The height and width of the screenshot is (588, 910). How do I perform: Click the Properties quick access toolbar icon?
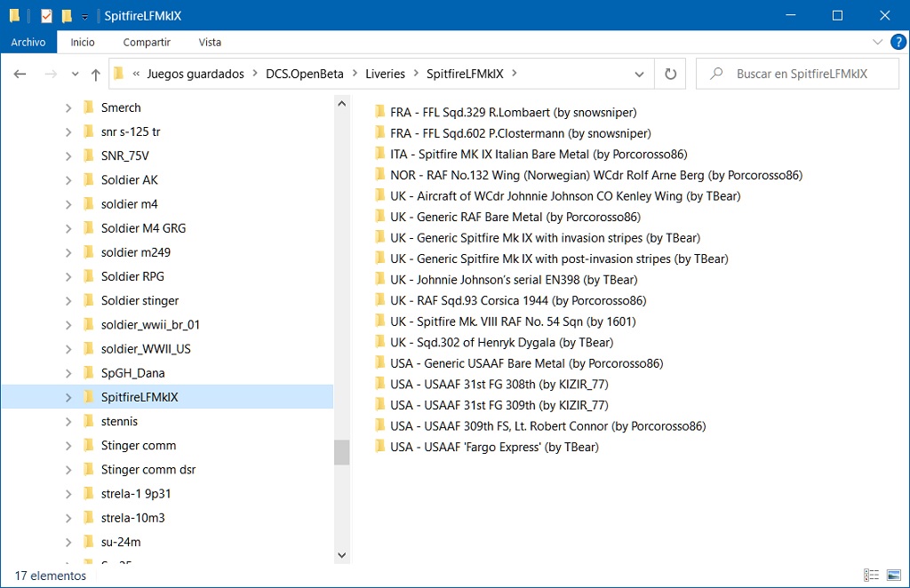pos(46,16)
